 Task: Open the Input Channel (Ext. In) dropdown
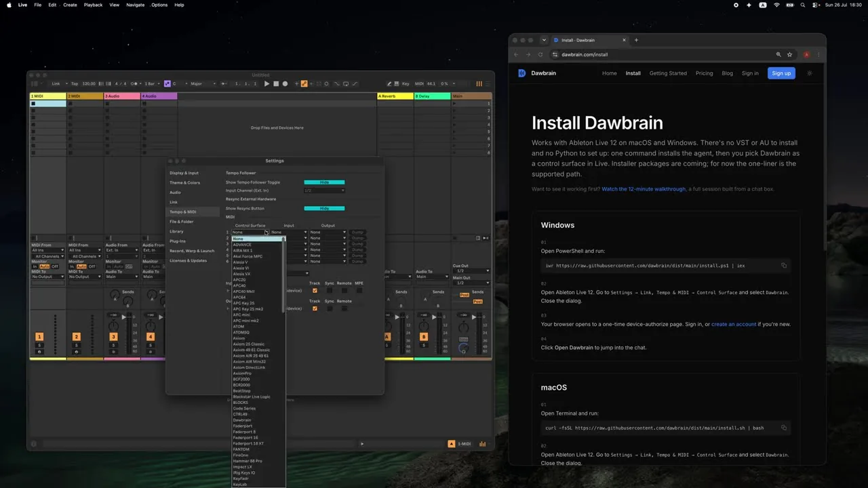point(324,190)
